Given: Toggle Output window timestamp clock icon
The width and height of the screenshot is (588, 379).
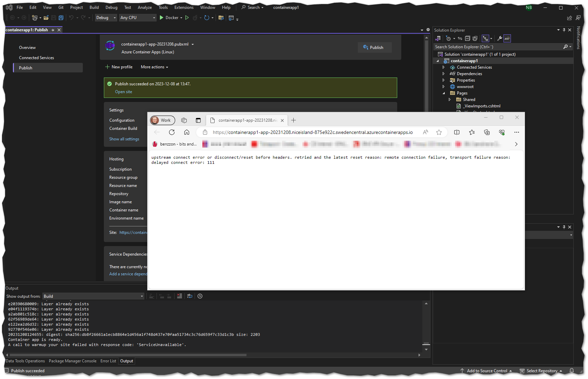Looking at the screenshot, I should point(200,296).
